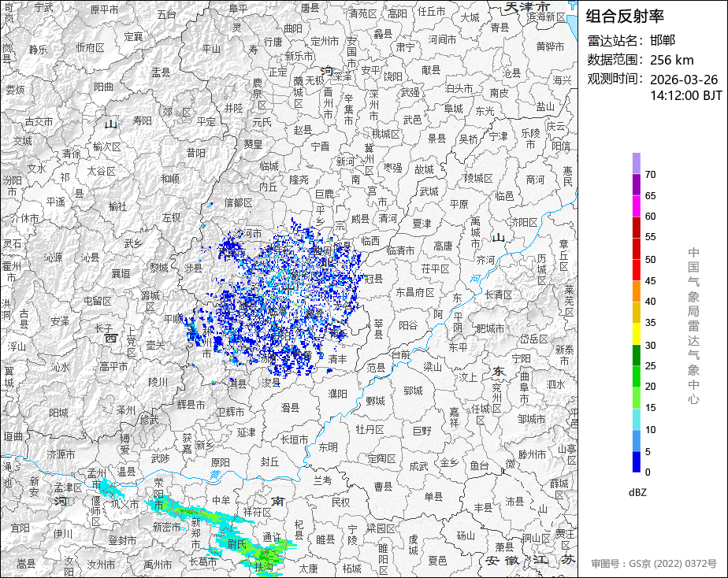The height and width of the screenshot is (578, 728).
Task: Click the 组合反射率 title text
Action: pyautogui.click(x=626, y=16)
